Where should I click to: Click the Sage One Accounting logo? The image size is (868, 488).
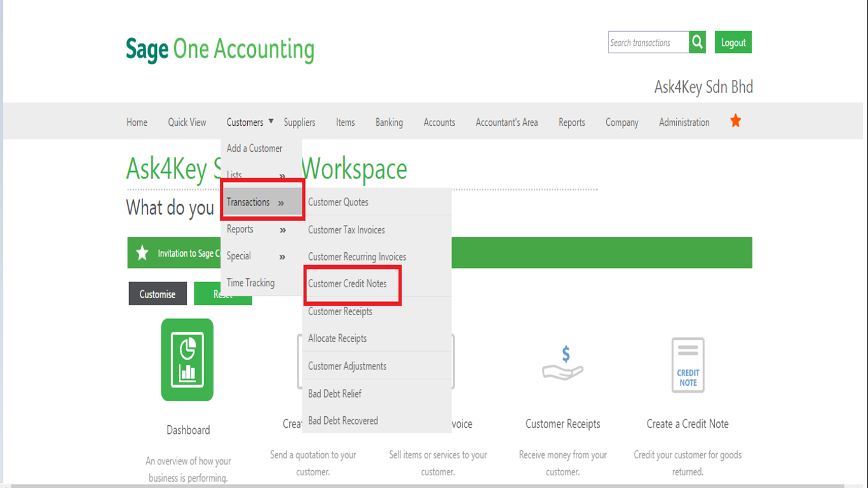220,50
